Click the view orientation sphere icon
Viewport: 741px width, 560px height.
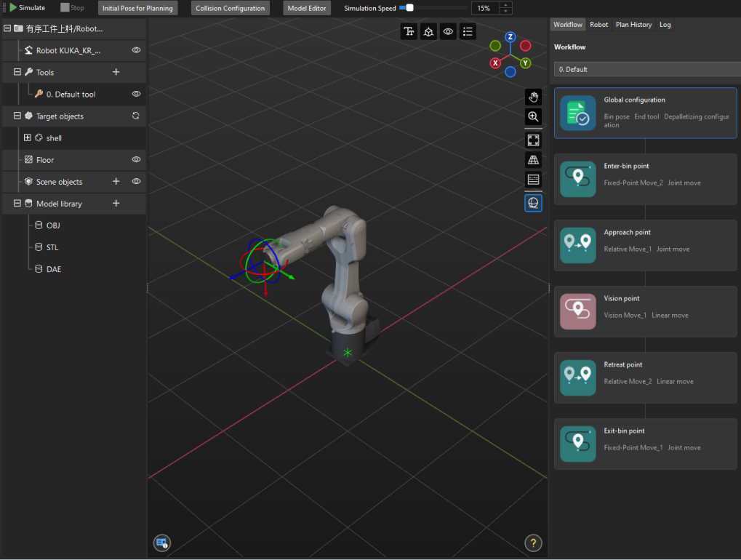[533, 203]
